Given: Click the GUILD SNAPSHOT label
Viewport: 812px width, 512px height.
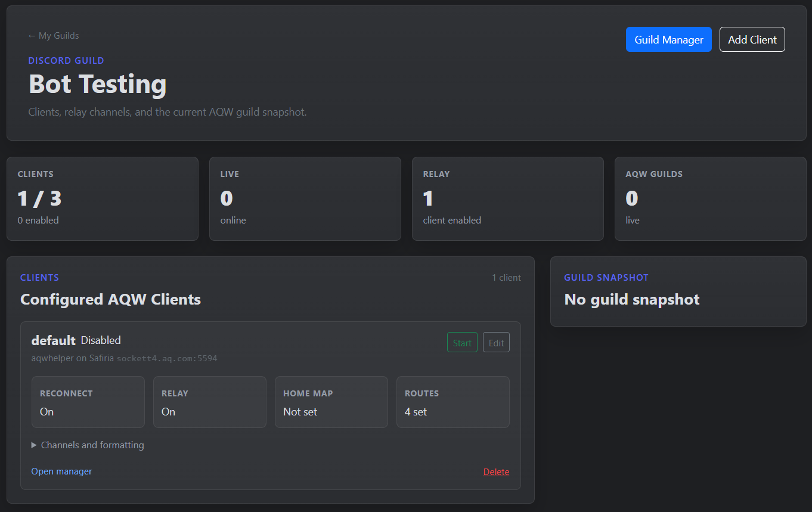Looking at the screenshot, I should tap(606, 278).
